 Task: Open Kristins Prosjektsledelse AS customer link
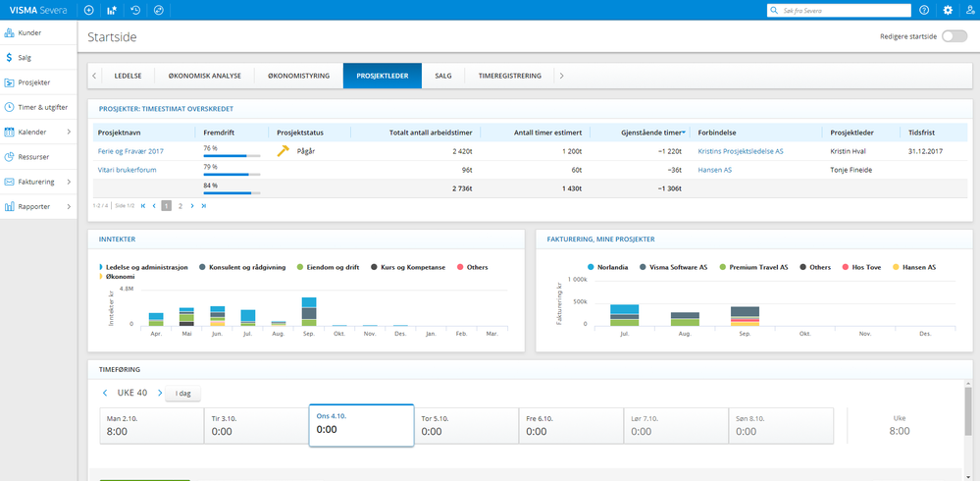(x=741, y=151)
